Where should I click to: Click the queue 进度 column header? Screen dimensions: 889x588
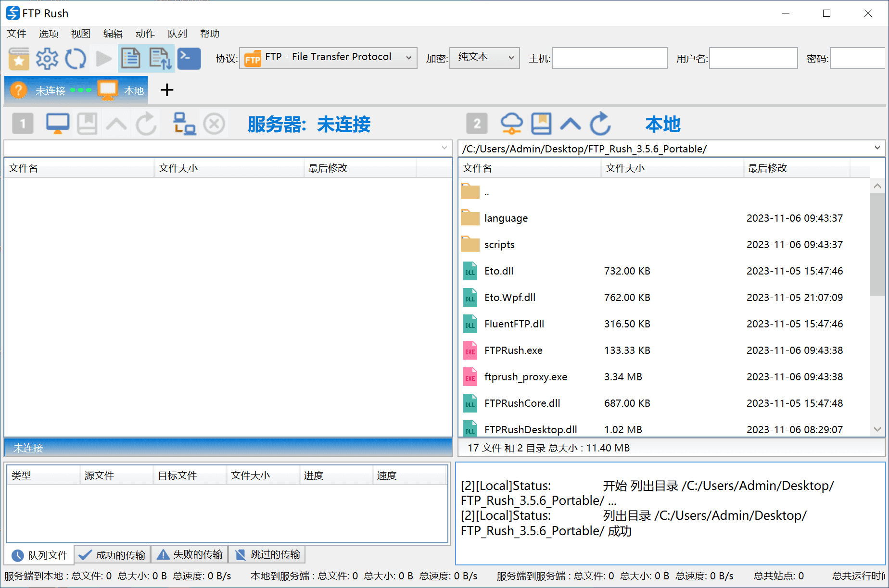(336, 475)
